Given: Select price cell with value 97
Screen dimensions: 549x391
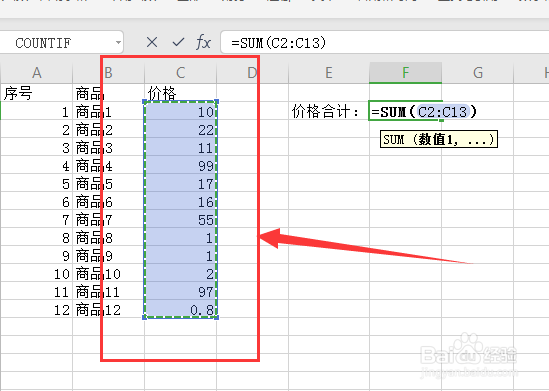Looking at the screenshot, I should [x=180, y=292].
